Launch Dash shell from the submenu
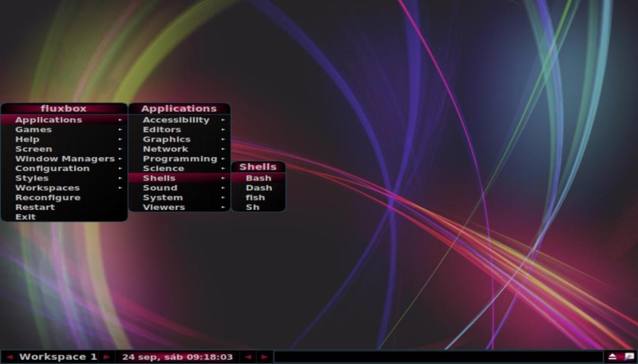 click(x=258, y=188)
